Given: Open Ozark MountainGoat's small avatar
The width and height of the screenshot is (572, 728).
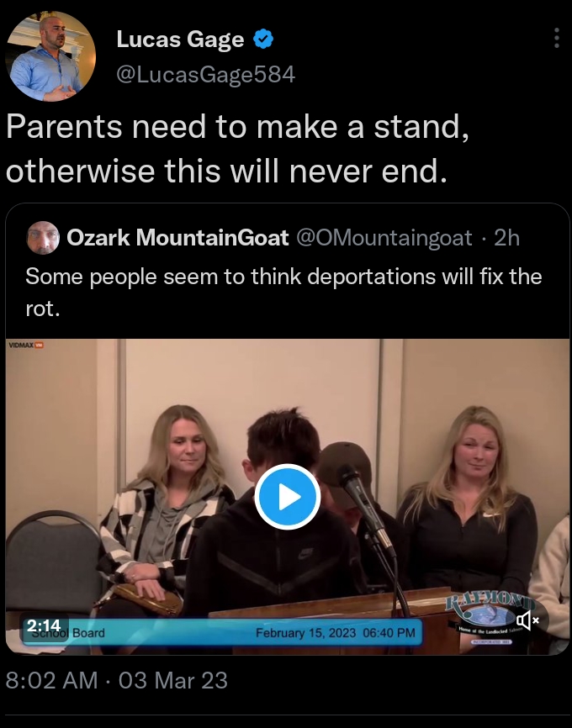Looking at the screenshot, I should coord(43,238).
